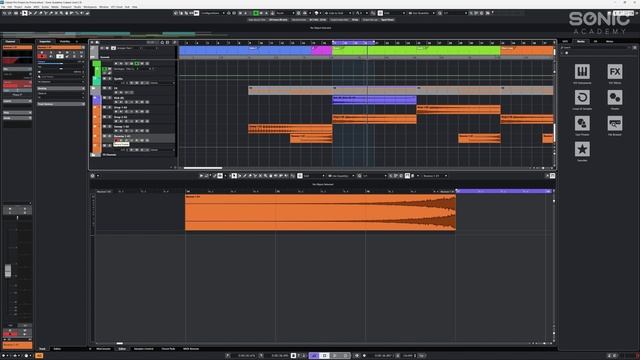Switch to the Visibility tab in left zone
640x360 pixels.
65,42
